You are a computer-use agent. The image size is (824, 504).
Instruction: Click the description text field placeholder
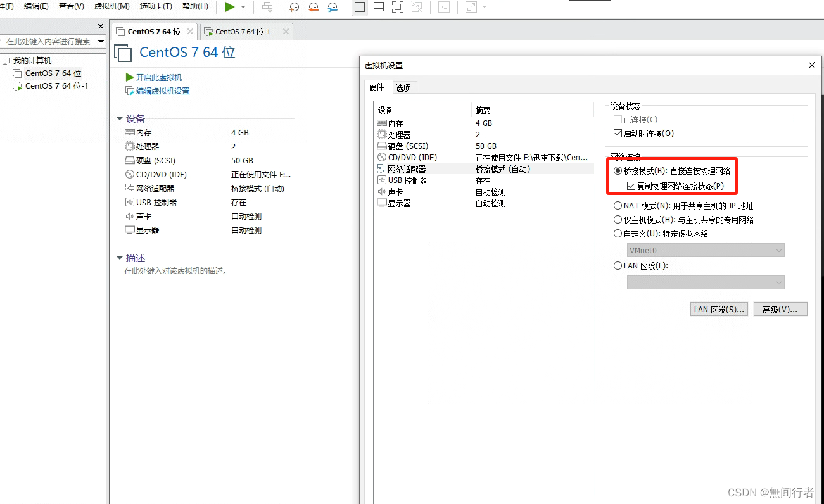pyautogui.click(x=175, y=271)
